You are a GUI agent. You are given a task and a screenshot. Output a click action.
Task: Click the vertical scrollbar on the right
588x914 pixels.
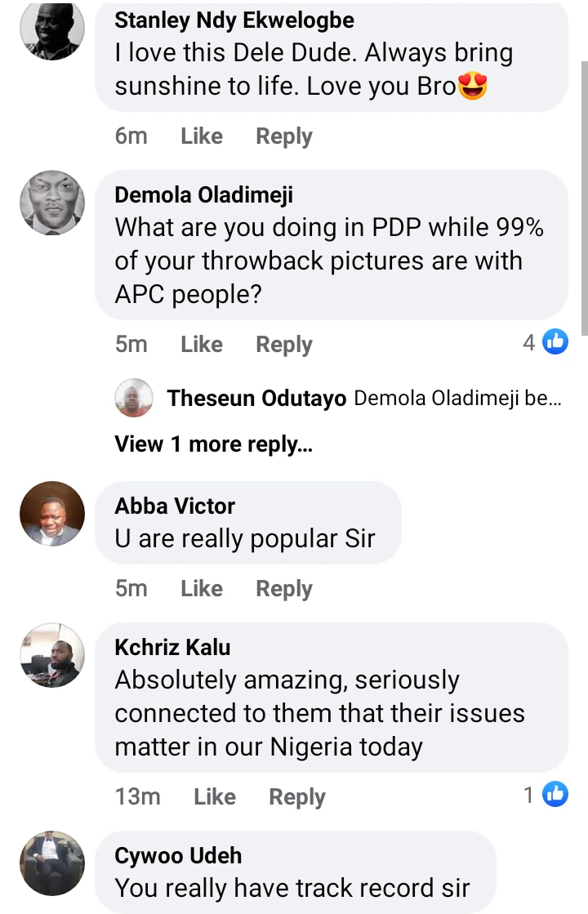click(583, 196)
